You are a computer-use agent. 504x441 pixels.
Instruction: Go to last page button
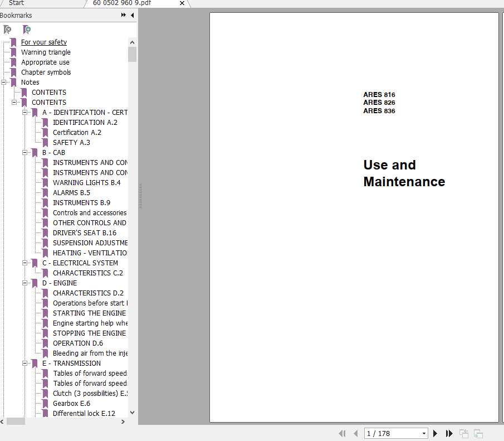[449, 434]
